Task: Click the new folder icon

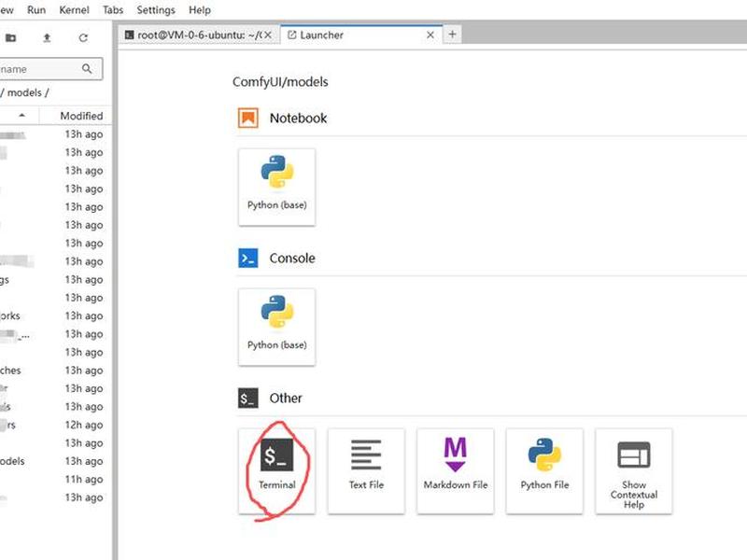Action: pyautogui.click(x=10, y=37)
